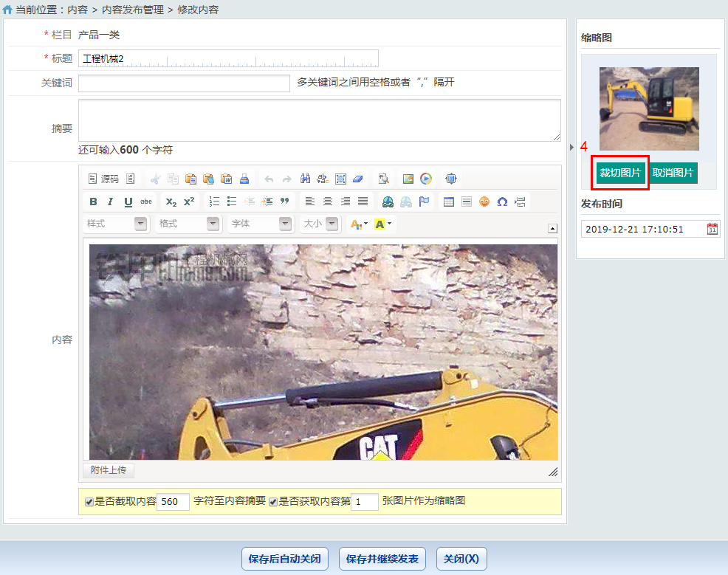The image size is (728, 575).
Task: Click the paste icon
Action: pyautogui.click(x=190, y=179)
